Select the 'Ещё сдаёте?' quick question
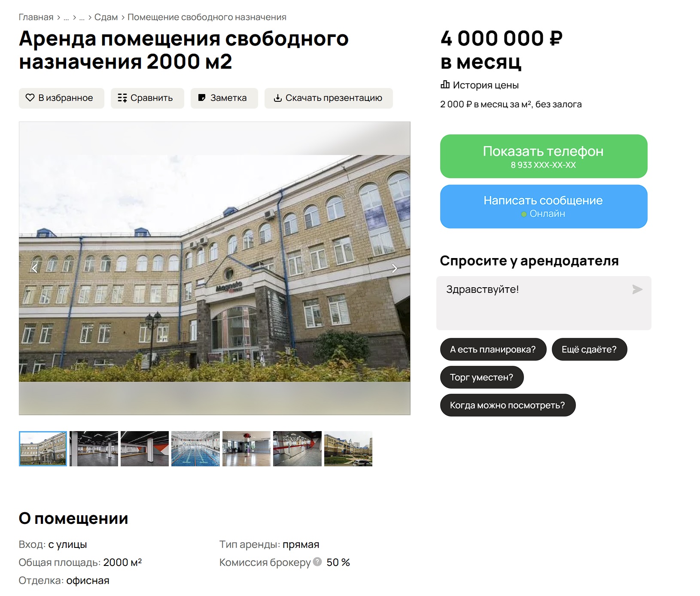 [x=589, y=350]
